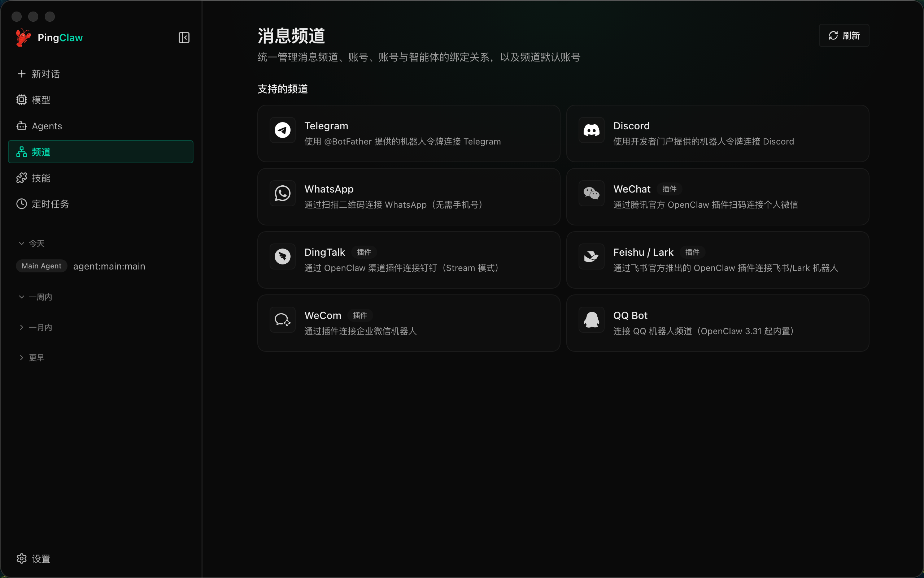This screenshot has width=924, height=578.
Task: Click the Discord channel icon
Action: click(x=592, y=130)
